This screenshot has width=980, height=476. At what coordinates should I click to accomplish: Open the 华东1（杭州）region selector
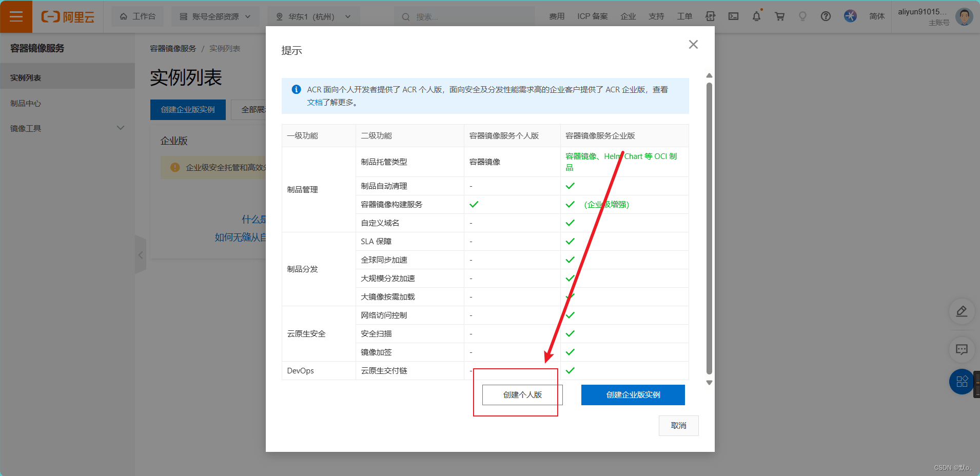tap(313, 16)
